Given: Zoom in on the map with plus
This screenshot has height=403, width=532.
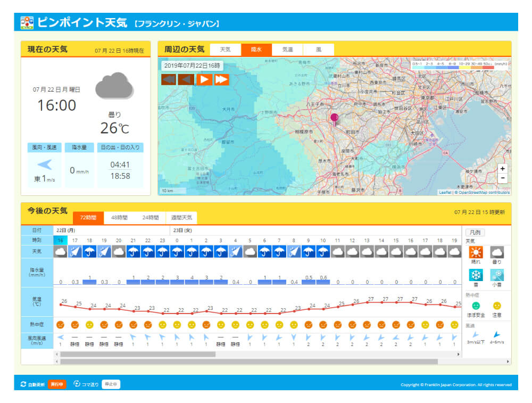Looking at the screenshot, I should (x=503, y=169).
